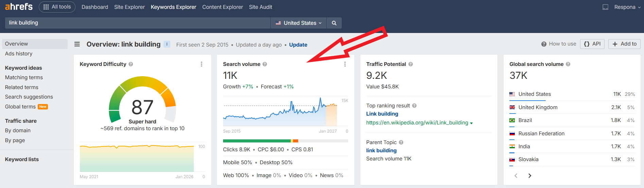Click the United States flag icon in country list

pos(512,94)
